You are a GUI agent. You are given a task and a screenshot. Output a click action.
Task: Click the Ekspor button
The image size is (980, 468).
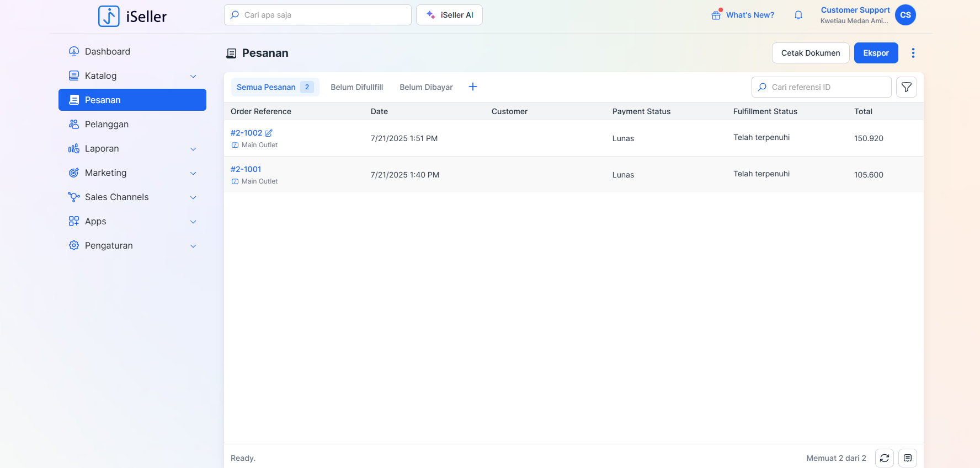pyautogui.click(x=876, y=53)
